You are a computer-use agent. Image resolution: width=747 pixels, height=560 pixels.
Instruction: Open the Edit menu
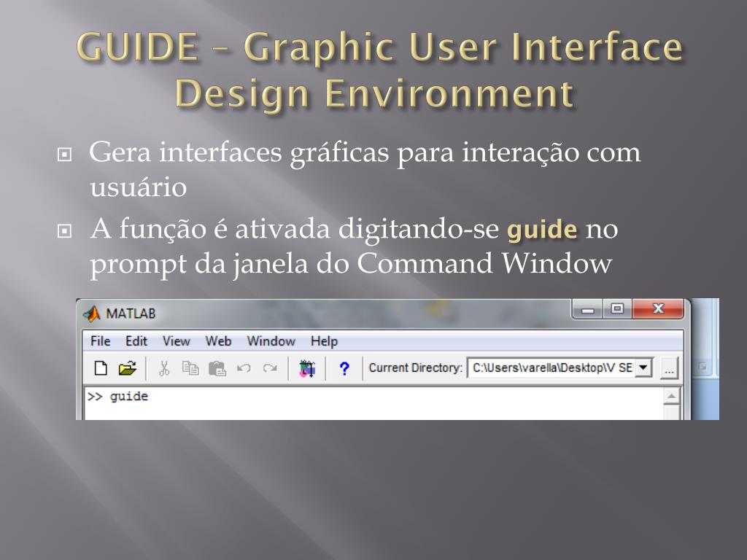tap(136, 341)
